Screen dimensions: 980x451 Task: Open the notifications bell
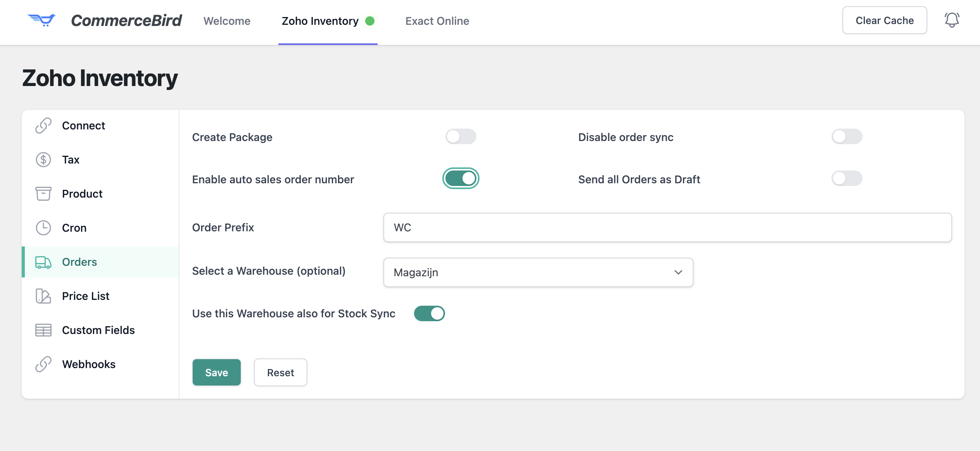coord(952,20)
